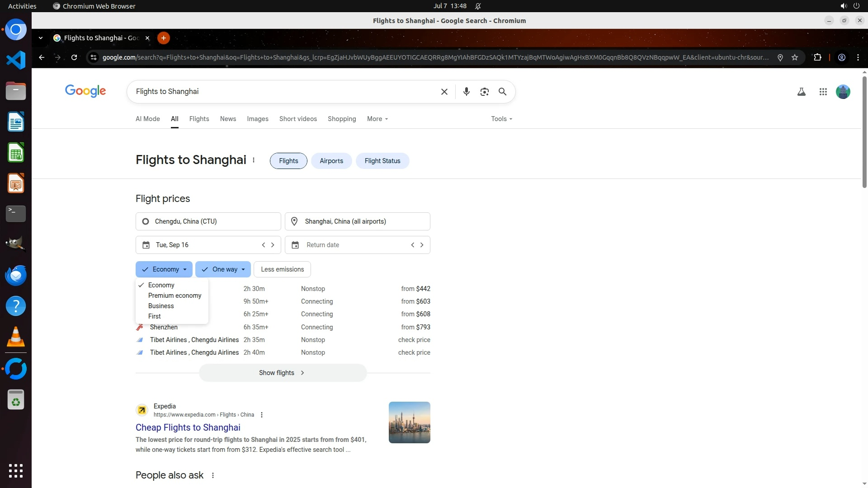This screenshot has height=488, width=868.
Task: Open the Chromium extensions puzzle icon
Action: (x=817, y=57)
